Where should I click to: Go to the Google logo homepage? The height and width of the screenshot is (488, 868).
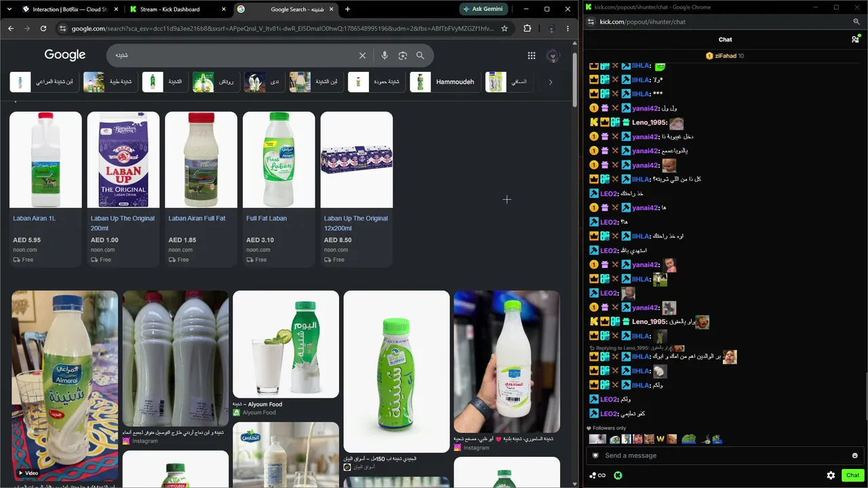[x=65, y=55]
